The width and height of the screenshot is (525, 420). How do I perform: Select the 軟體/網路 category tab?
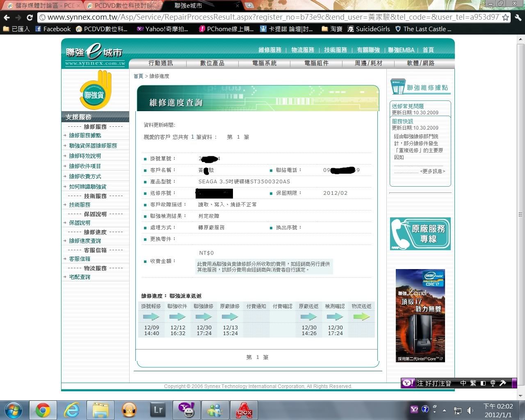point(420,63)
